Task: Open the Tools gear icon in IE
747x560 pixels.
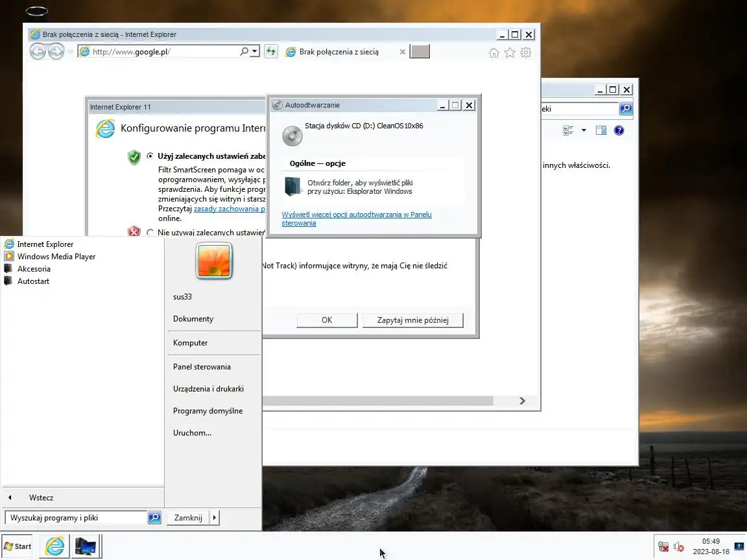Action: 526,53
